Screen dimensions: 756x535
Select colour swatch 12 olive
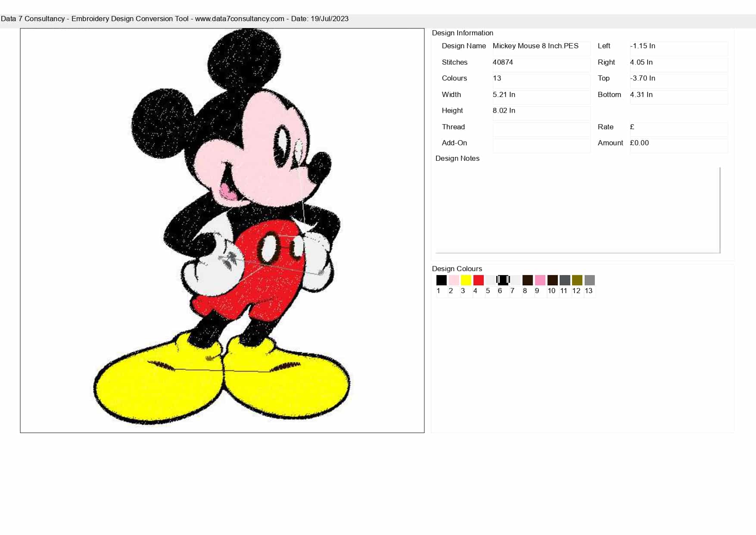(x=577, y=280)
